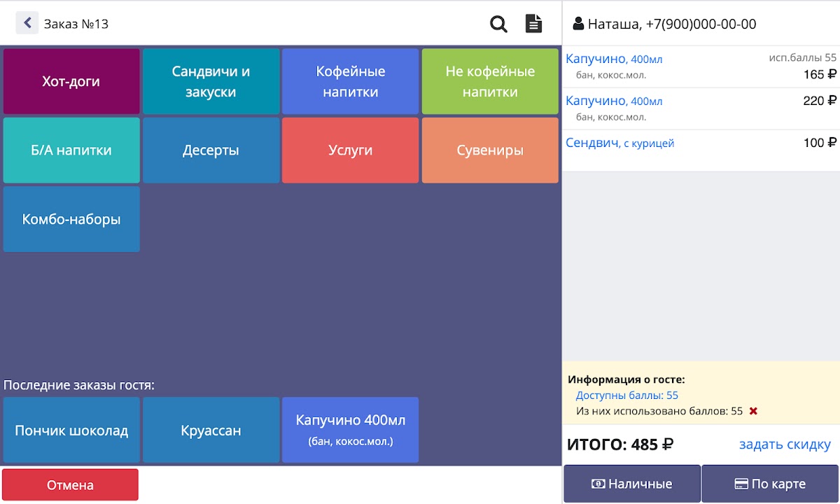
Task: Click the задать скидку link
Action: [x=785, y=444]
